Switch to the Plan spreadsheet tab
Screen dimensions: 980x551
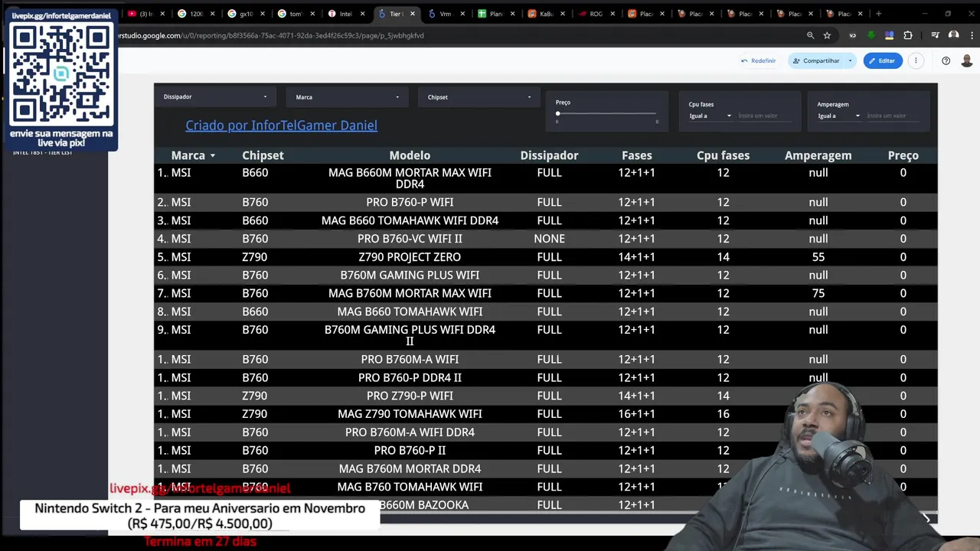(x=495, y=13)
